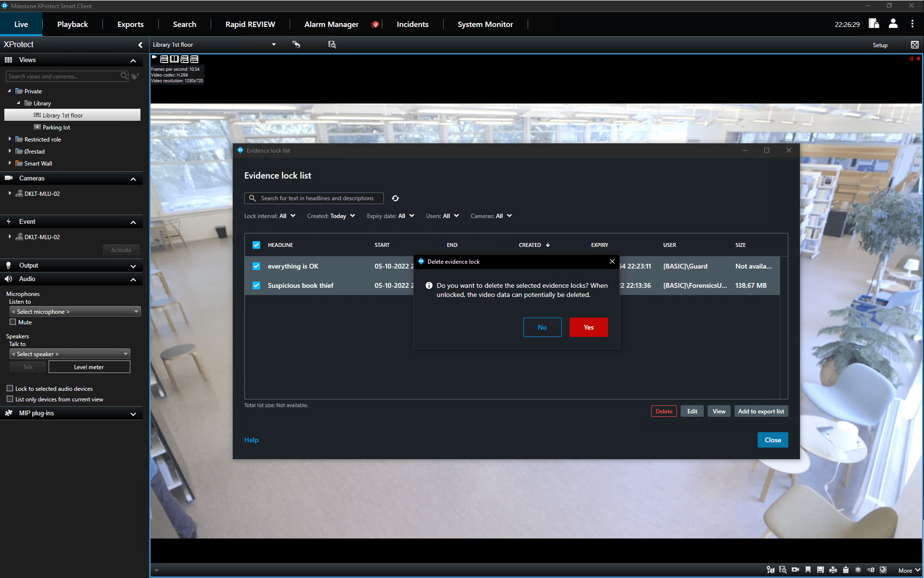
Task: Switch to the Playback tab
Action: (x=73, y=24)
